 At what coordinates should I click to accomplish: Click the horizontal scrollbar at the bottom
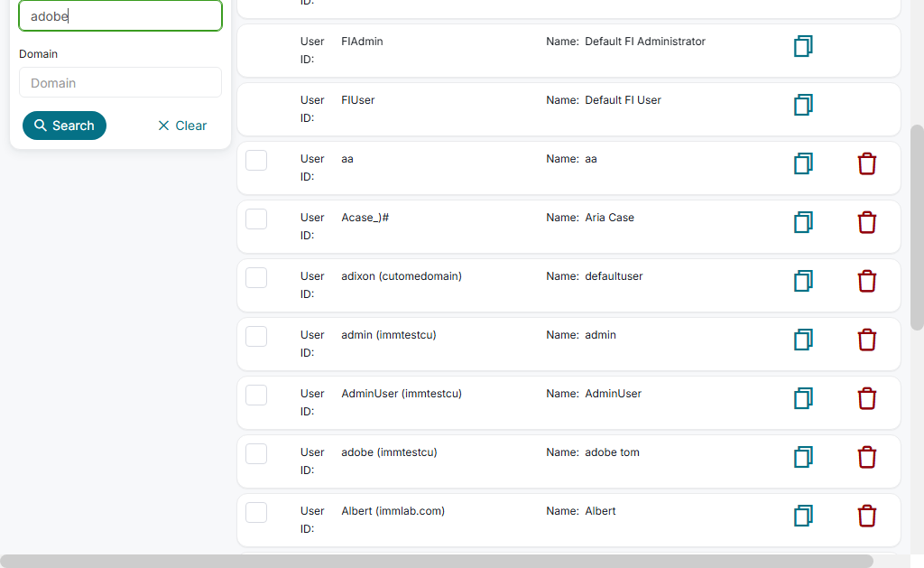tap(437, 561)
